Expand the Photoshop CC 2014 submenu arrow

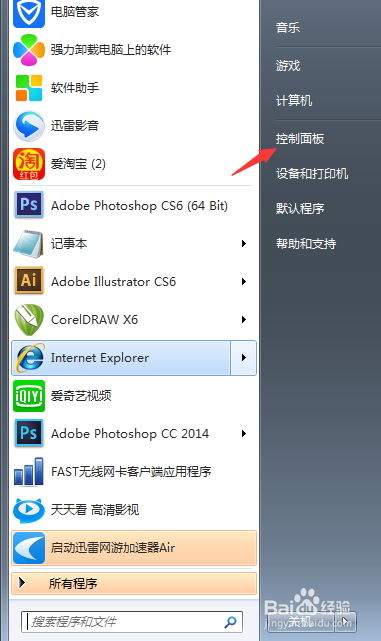(x=244, y=433)
